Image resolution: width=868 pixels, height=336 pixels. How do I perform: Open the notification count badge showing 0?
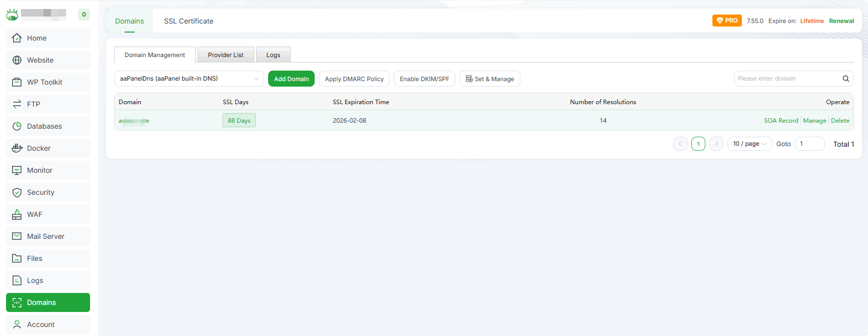coord(84,15)
